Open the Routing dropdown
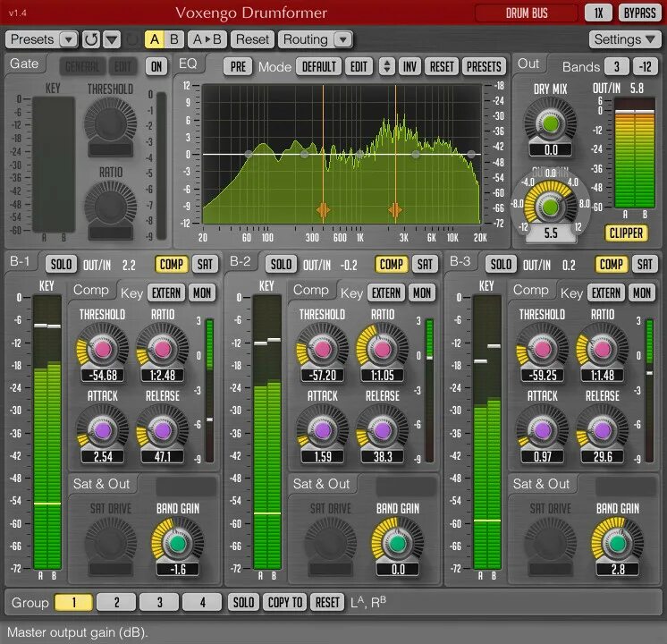The width and height of the screenshot is (667, 644). point(316,39)
